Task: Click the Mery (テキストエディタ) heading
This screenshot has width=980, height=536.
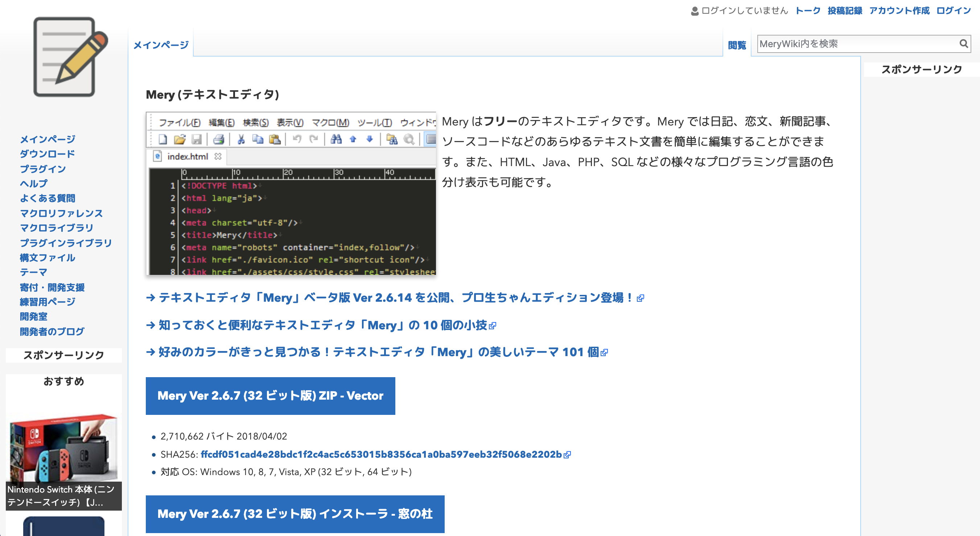Action: coord(212,95)
